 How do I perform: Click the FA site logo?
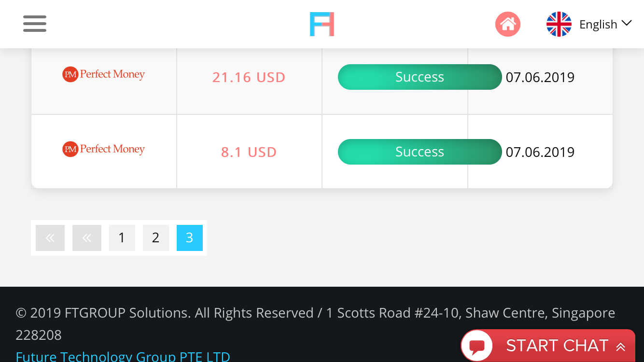click(x=322, y=24)
